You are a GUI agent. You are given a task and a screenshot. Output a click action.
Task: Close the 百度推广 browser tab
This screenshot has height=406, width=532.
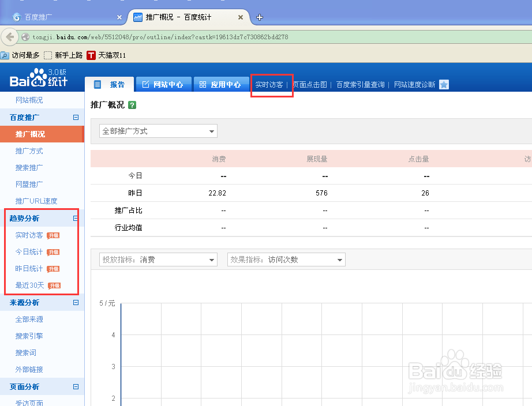[119, 17]
